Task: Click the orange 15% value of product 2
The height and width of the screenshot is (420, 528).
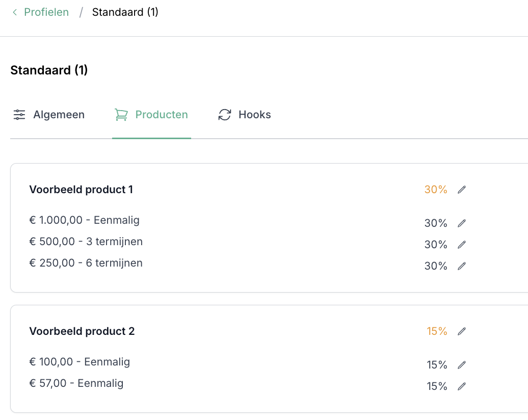Action: 437,331
